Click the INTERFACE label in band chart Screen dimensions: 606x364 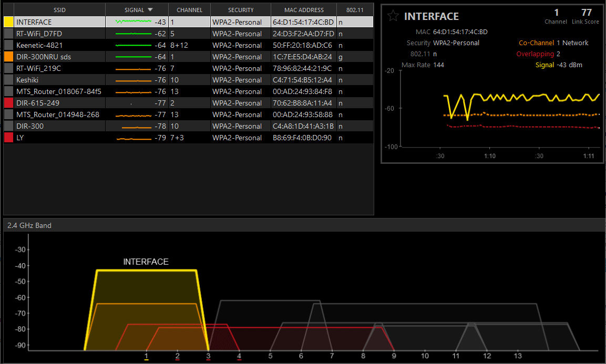(146, 262)
